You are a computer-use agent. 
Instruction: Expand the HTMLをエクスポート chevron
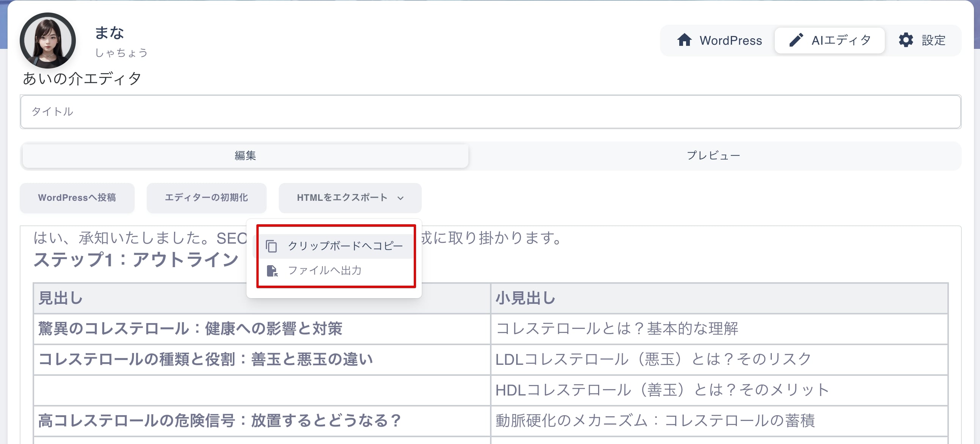(400, 198)
